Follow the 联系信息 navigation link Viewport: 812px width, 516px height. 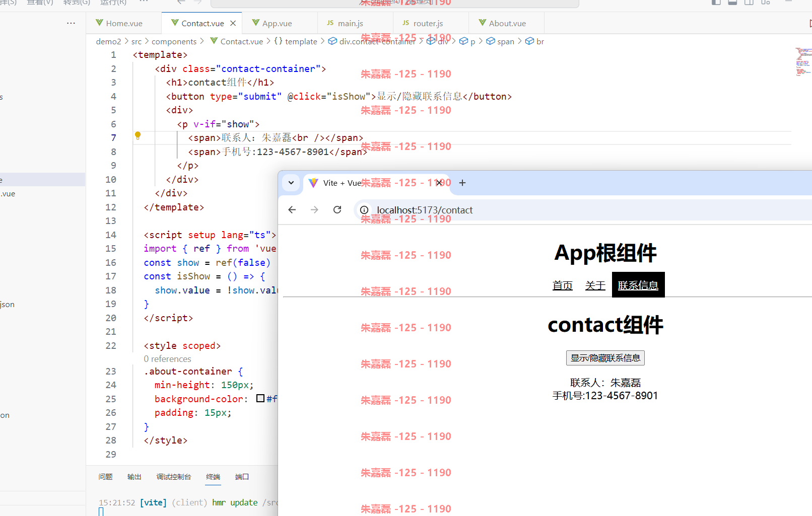[638, 285]
